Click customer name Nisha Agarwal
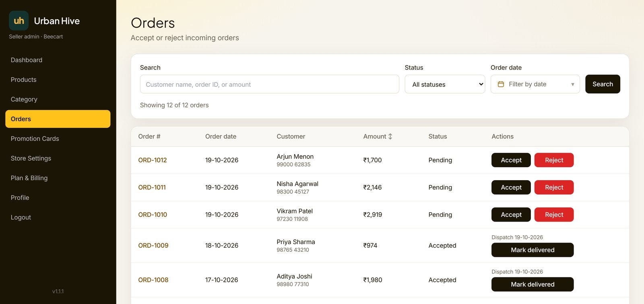The height and width of the screenshot is (304, 644). tap(297, 184)
